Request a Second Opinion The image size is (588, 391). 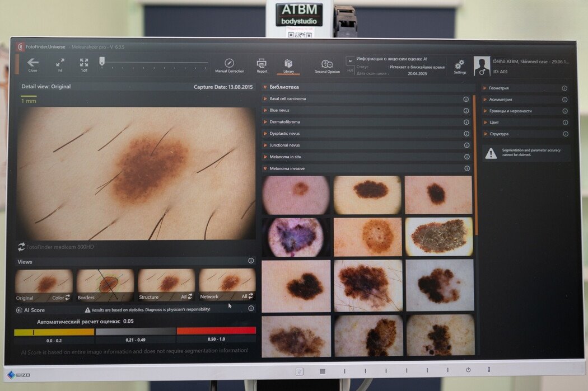click(x=327, y=64)
